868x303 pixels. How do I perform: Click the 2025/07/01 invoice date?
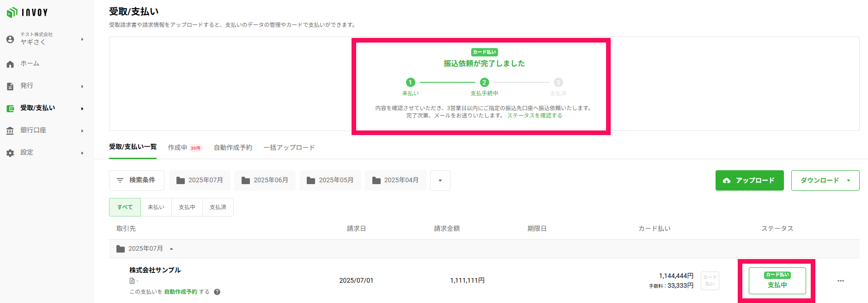(356, 281)
